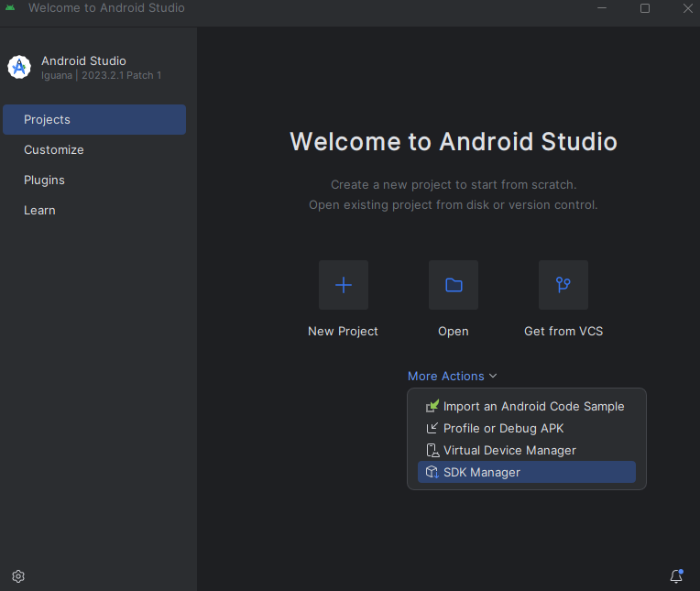Click the Iguana 2023.2.1 Patch 1 version text
The height and width of the screenshot is (591, 700).
[102, 75]
